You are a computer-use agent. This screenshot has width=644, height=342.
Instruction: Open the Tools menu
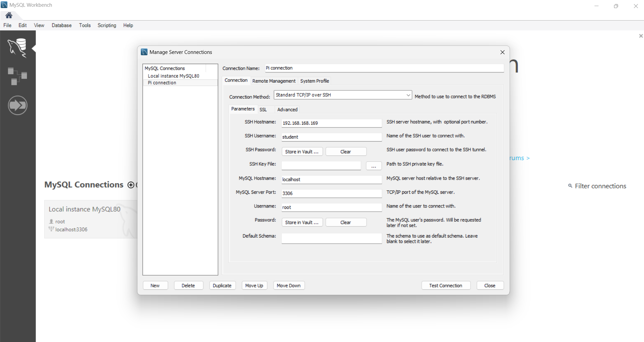tap(85, 25)
